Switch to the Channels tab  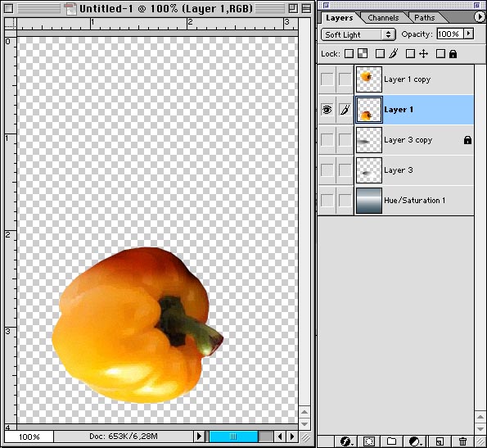pyautogui.click(x=383, y=18)
